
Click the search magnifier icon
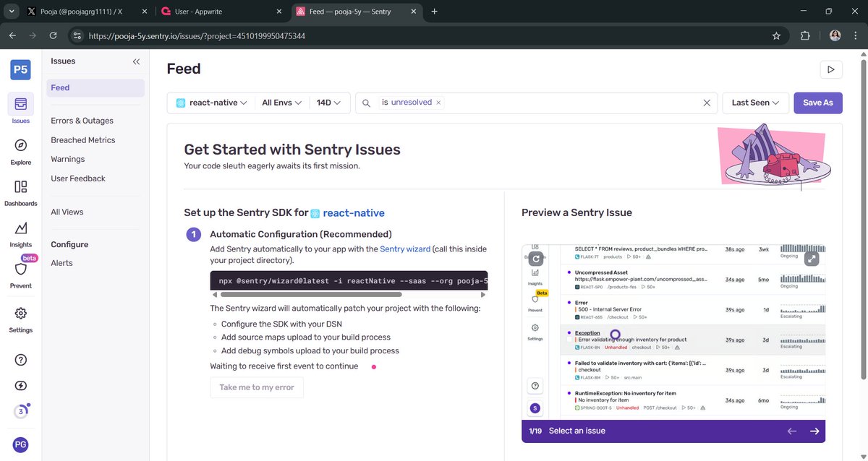coord(367,103)
